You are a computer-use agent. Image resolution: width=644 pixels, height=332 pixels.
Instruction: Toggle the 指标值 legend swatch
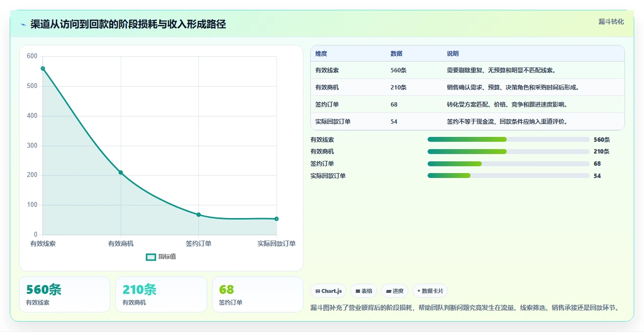(x=151, y=257)
